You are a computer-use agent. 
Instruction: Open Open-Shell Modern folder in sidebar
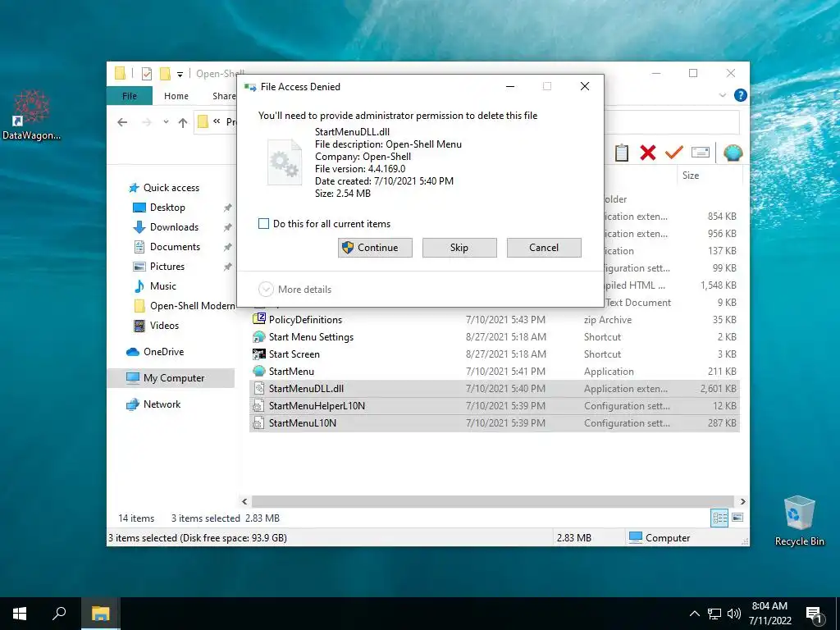184,305
